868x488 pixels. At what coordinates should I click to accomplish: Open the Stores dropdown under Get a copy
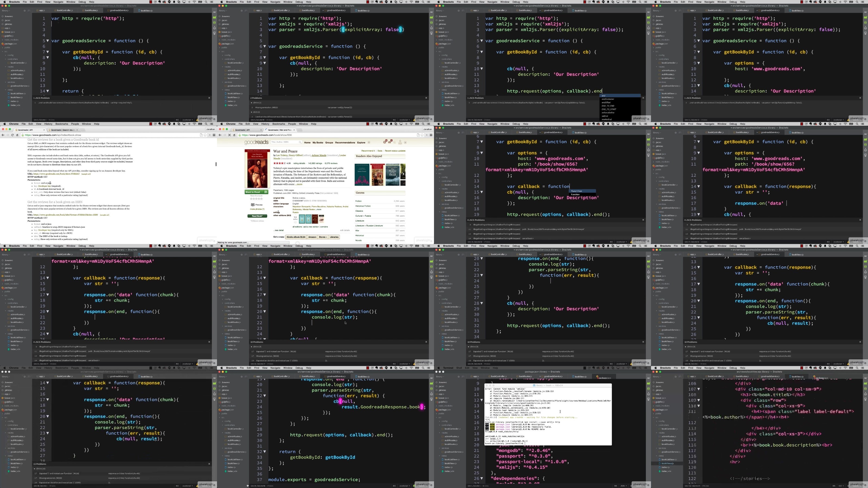pyautogui.click(x=323, y=237)
